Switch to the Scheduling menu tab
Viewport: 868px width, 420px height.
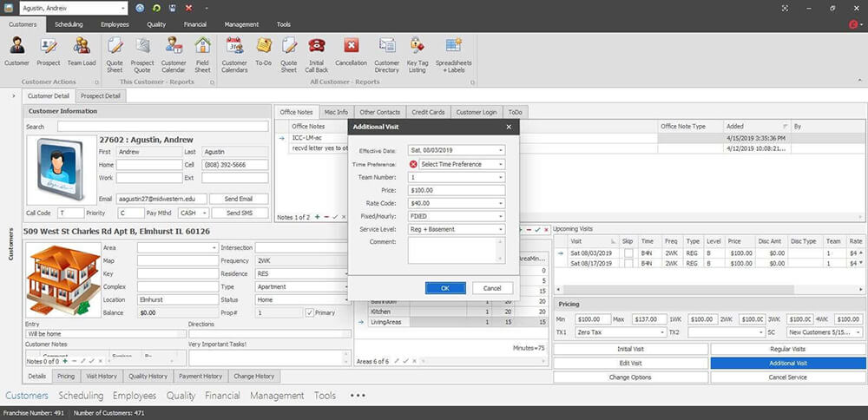pos(69,24)
